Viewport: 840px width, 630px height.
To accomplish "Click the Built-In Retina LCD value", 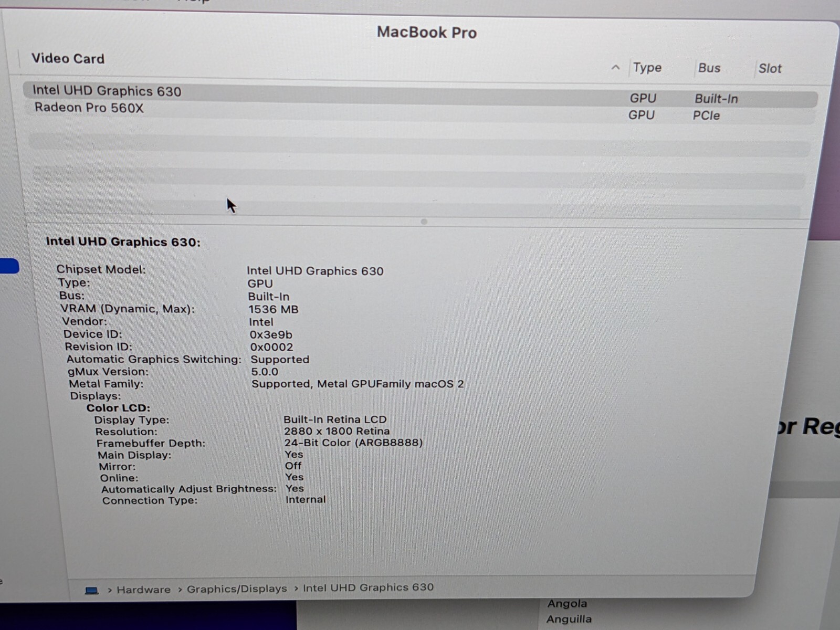I will click(335, 419).
